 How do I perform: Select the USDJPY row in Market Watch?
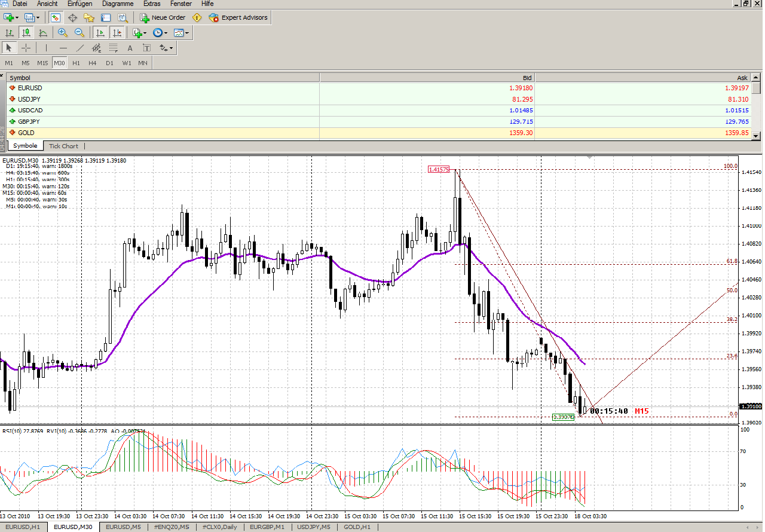[x=378, y=99]
